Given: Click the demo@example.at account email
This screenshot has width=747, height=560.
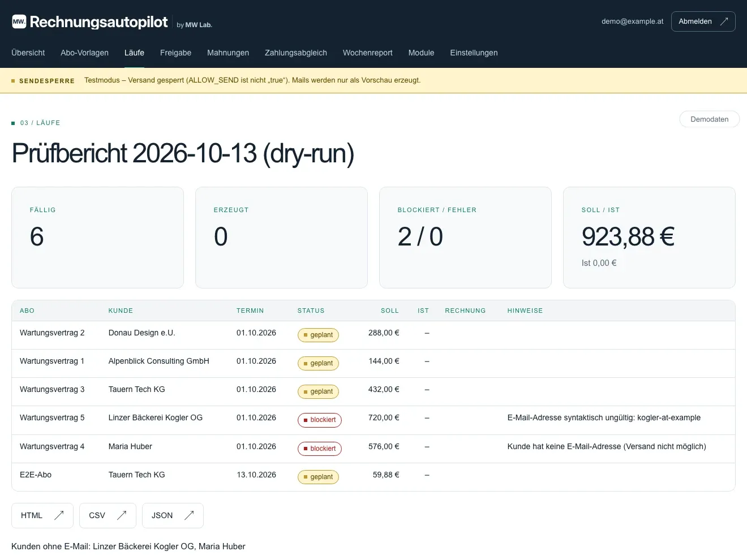Looking at the screenshot, I should (633, 21).
